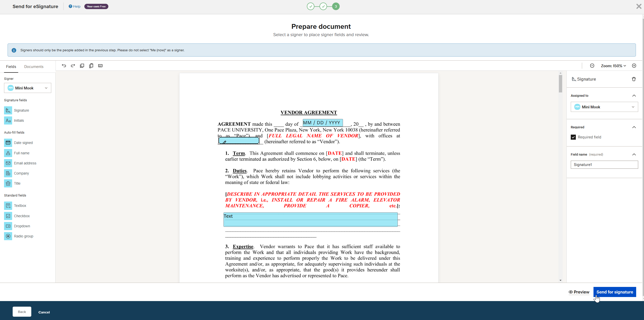644x320 pixels.
Task: Click the zoom in plus icon
Action: tap(634, 66)
